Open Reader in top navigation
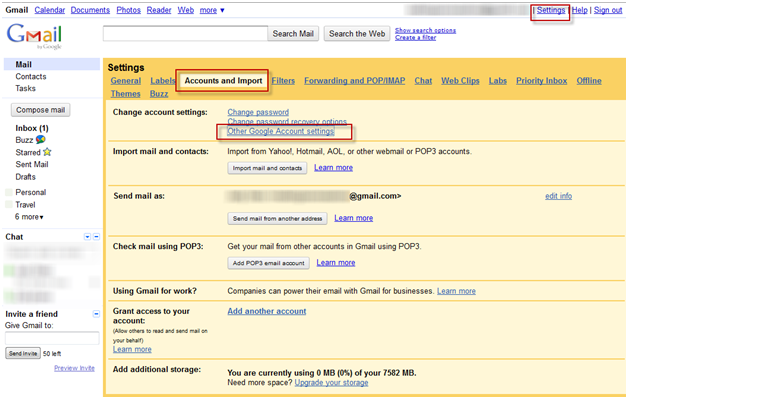Image resolution: width=760 pixels, height=399 pixels. (x=159, y=10)
